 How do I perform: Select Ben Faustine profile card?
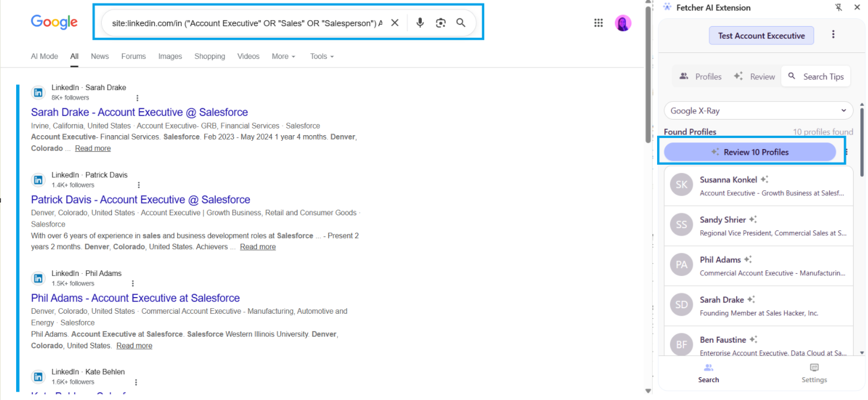coord(758,340)
